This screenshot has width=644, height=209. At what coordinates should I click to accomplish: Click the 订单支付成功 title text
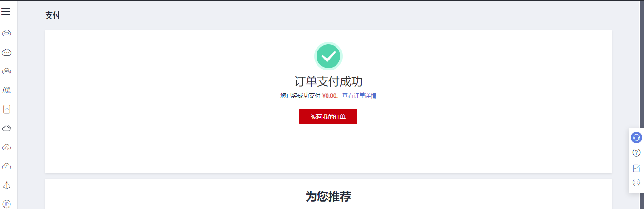[328, 81]
